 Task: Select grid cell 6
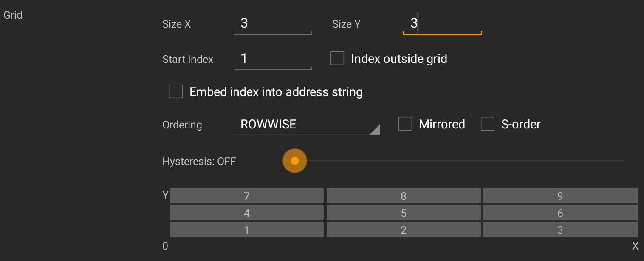pos(560,213)
